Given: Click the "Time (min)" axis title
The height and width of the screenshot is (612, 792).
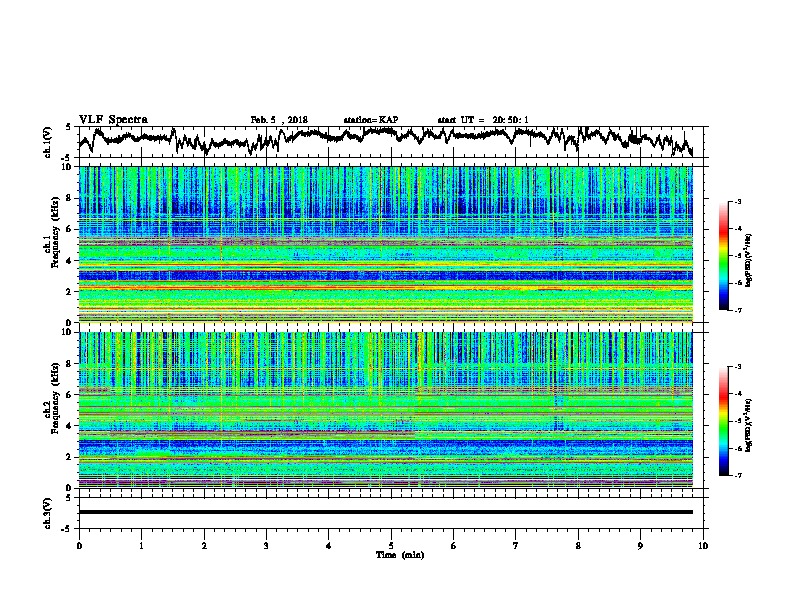Looking at the screenshot, I should point(400,555).
